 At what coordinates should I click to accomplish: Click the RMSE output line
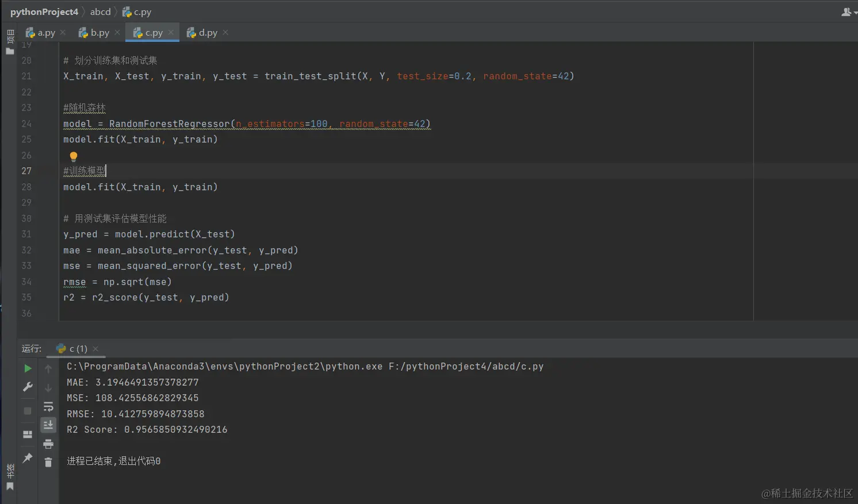tap(136, 414)
